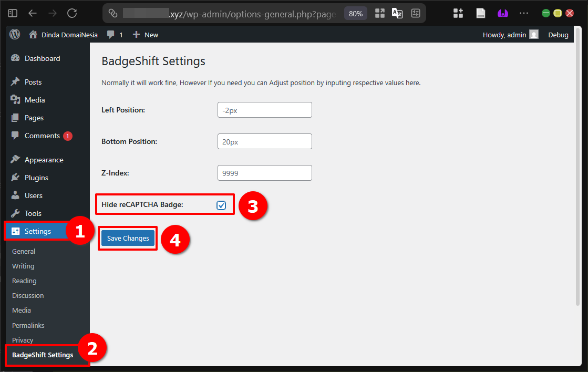Click the document page icon in toolbar
588x372 pixels.
[x=480, y=14]
